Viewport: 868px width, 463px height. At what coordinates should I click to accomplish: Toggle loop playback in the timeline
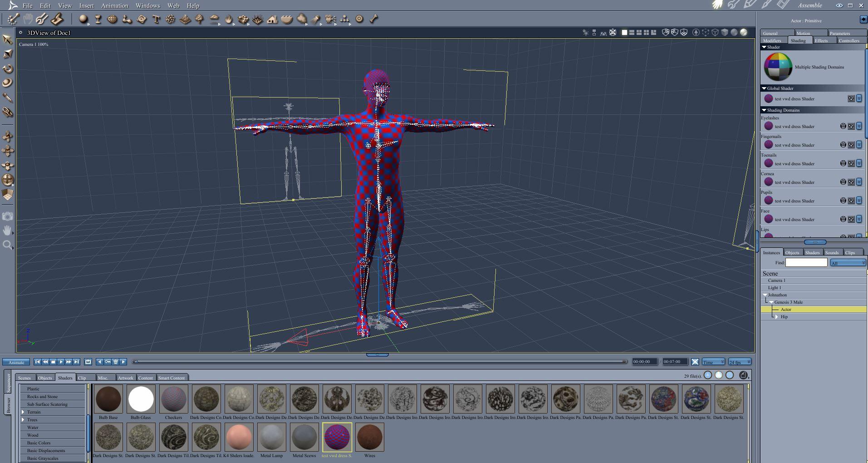tap(88, 362)
